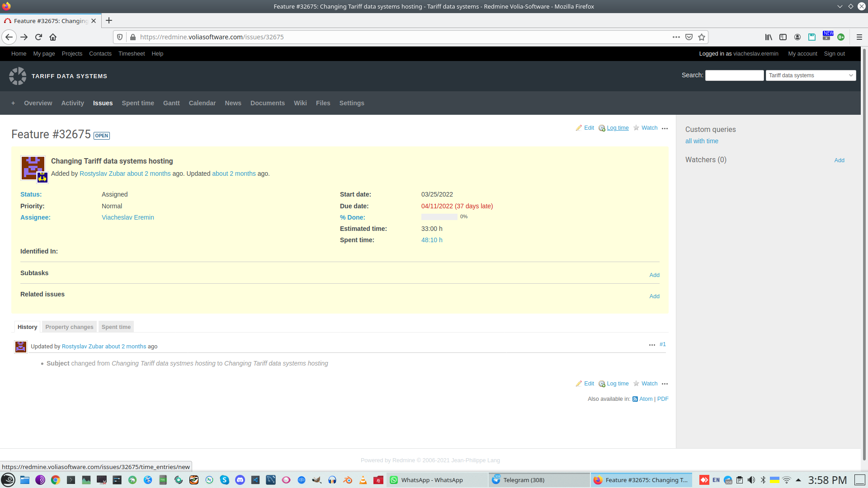The image size is (868, 488).
Task: Click Firefox reload page icon
Action: [x=38, y=37]
